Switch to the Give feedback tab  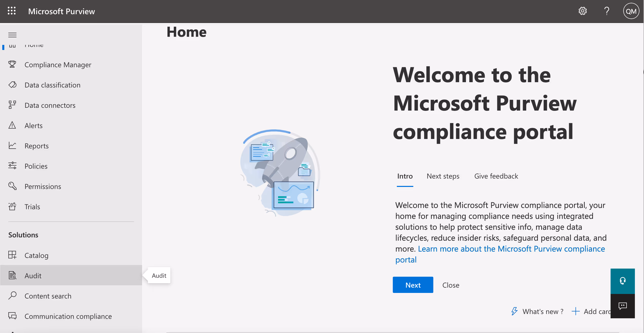[496, 176]
